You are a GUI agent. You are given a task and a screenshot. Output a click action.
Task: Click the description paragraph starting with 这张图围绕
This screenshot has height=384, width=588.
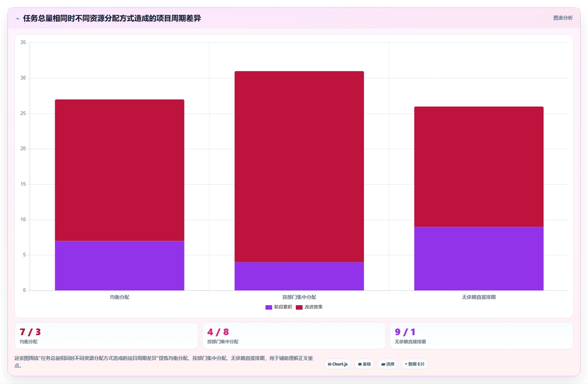(x=164, y=362)
